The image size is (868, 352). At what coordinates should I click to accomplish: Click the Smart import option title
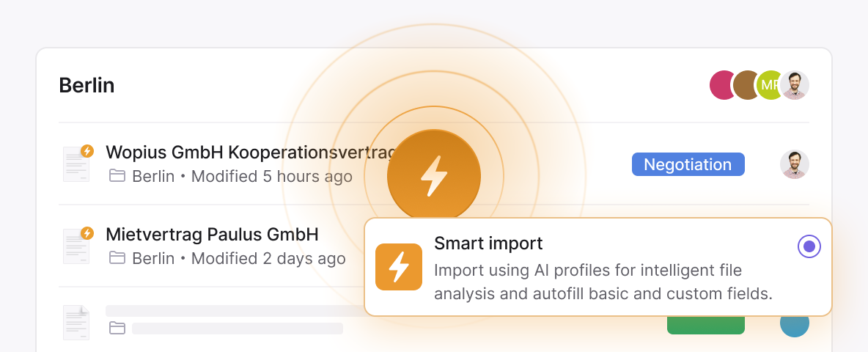coord(488,243)
